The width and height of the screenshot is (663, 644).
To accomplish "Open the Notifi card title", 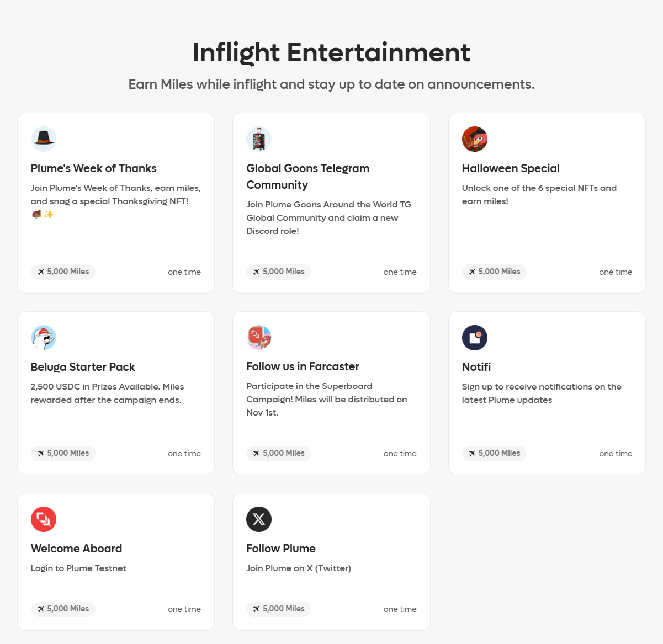I will click(x=476, y=367).
